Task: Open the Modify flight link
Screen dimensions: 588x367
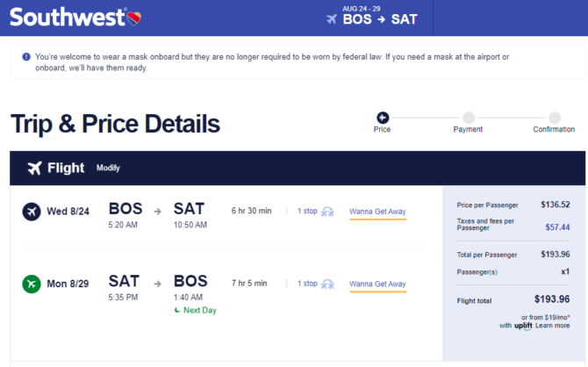Action: pos(108,168)
